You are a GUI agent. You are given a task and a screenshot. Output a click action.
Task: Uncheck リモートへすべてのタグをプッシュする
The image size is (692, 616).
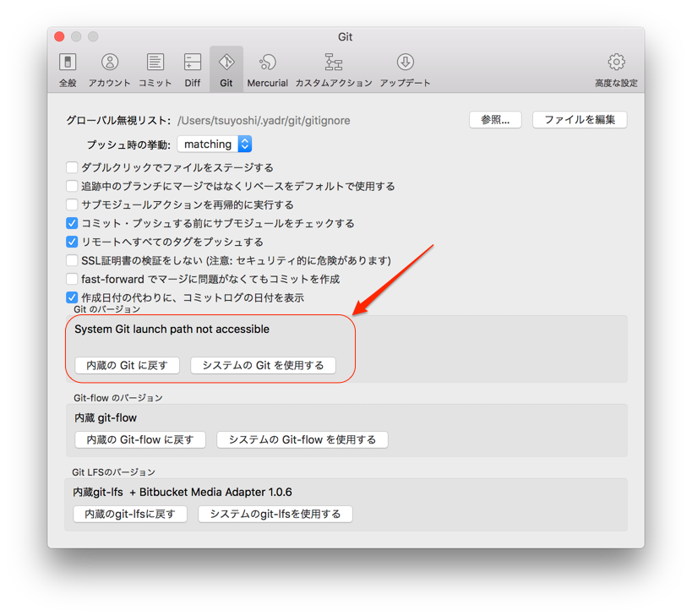coord(72,242)
